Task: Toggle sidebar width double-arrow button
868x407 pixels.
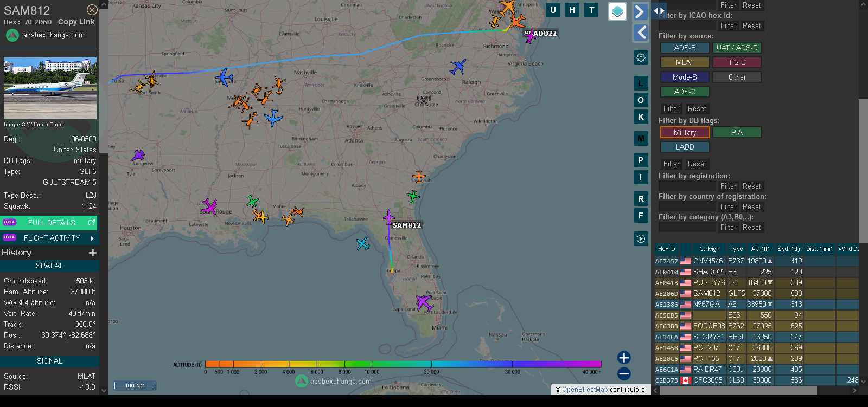Action: pyautogui.click(x=659, y=10)
